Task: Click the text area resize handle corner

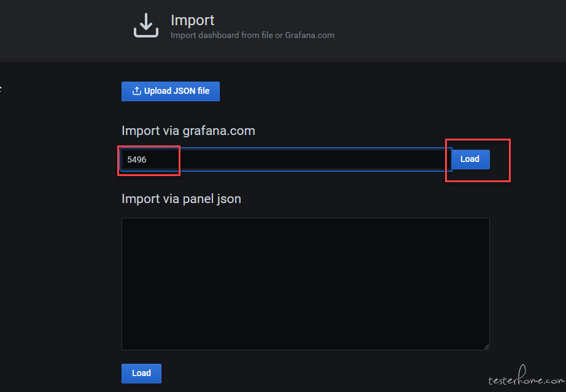Action: (486, 347)
